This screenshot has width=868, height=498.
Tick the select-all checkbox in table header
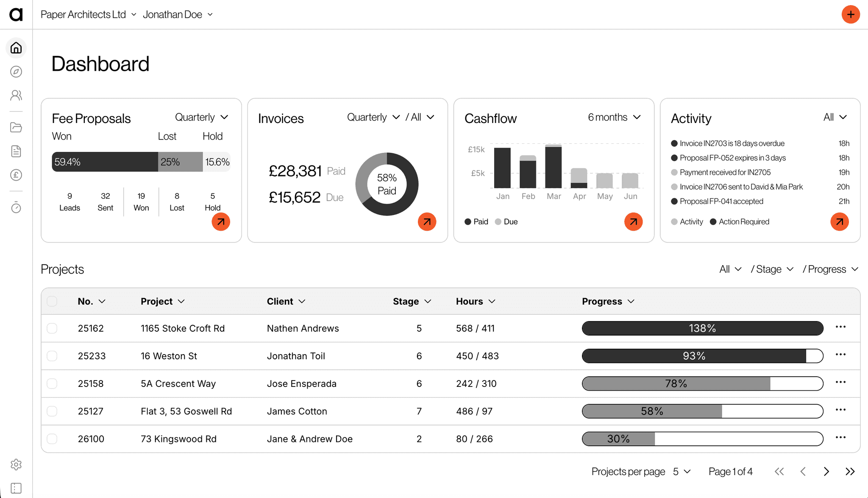(52, 301)
